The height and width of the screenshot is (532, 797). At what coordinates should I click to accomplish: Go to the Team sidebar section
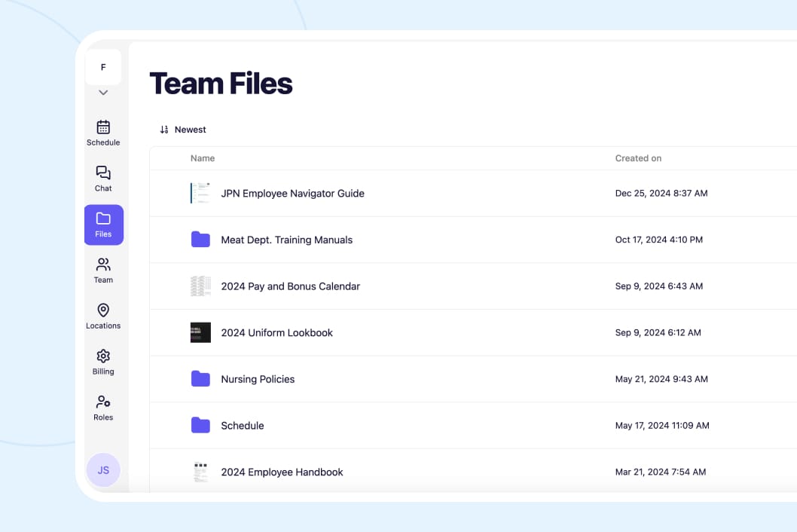(103, 270)
